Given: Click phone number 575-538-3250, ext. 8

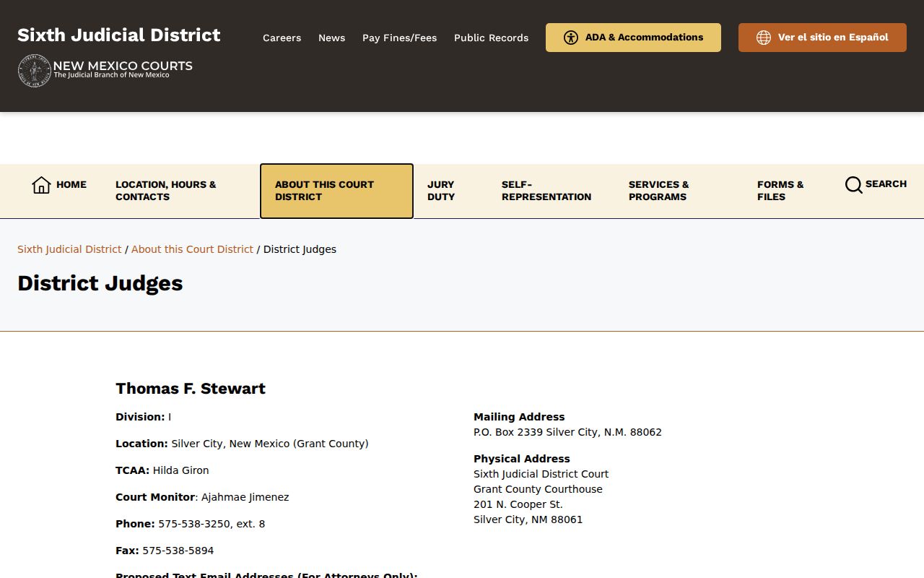Looking at the screenshot, I should (212, 524).
